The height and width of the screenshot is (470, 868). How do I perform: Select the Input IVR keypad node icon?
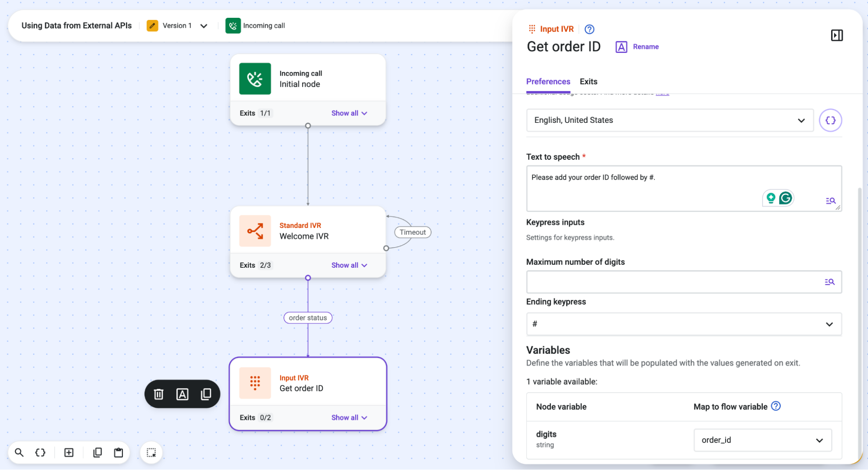(x=255, y=383)
